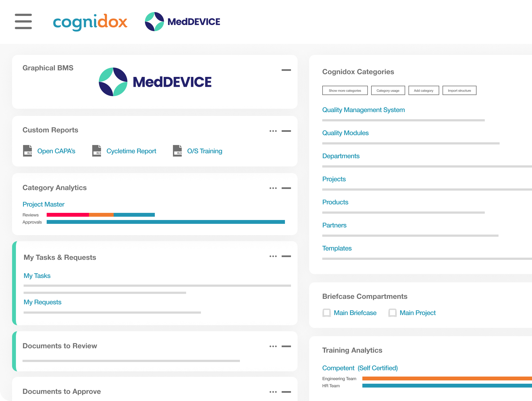Viewport: 532px width, 401px height.
Task: Click the Cycletime Report spreadsheet icon
Action: point(97,151)
